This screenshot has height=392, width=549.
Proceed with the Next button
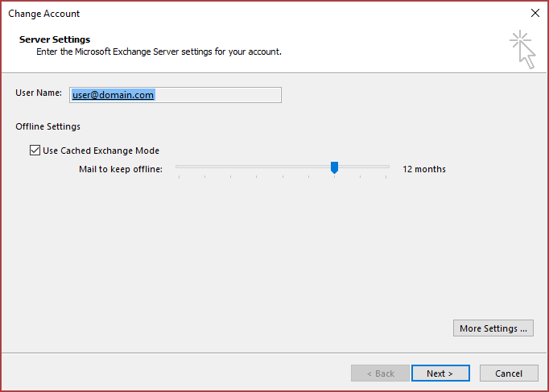tap(440, 373)
